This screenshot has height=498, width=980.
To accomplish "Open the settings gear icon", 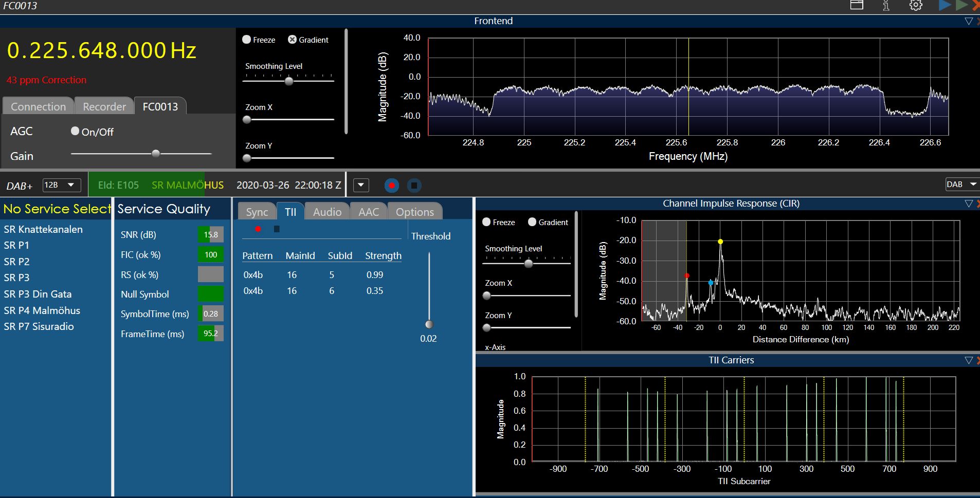I will tap(916, 6).
